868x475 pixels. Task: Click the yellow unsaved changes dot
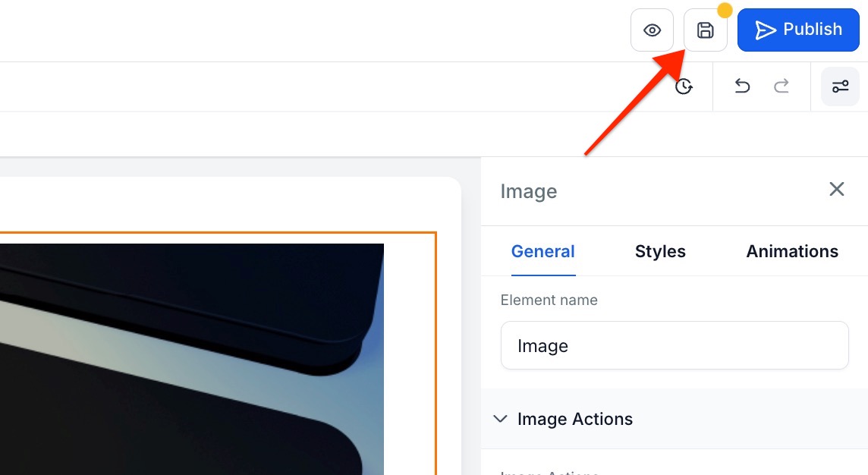[x=725, y=11]
